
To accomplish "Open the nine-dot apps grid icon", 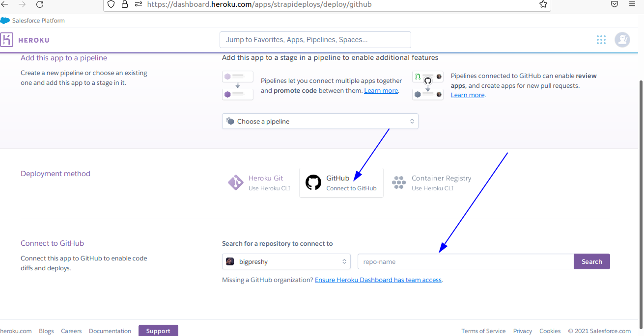I will point(601,40).
